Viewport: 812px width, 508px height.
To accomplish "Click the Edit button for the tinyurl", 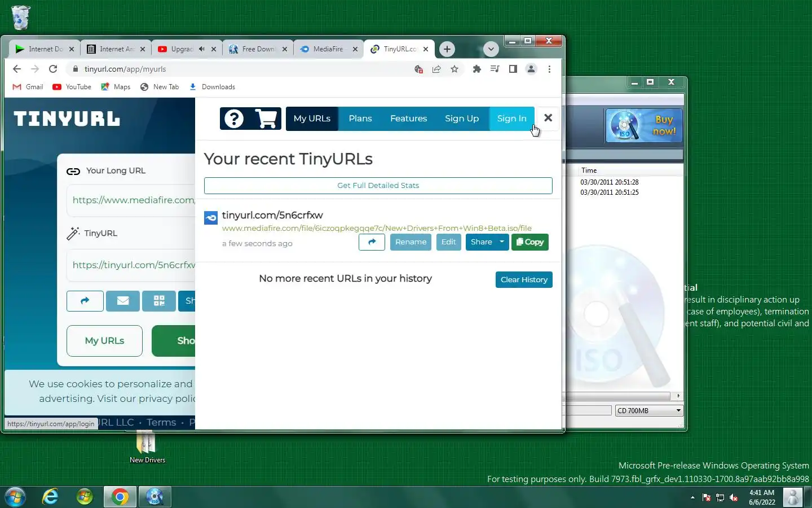I will pyautogui.click(x=449, y=242).
